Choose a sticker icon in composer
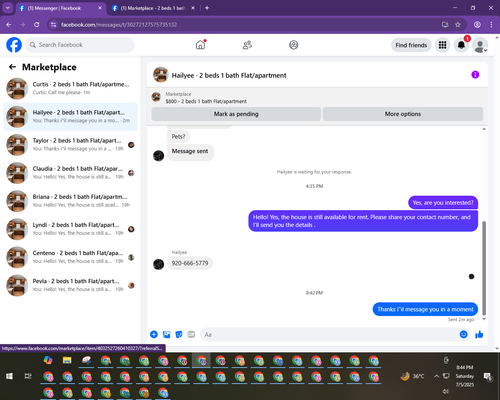The height and width of the screenshot is (400, 500). tap(179, 334)
